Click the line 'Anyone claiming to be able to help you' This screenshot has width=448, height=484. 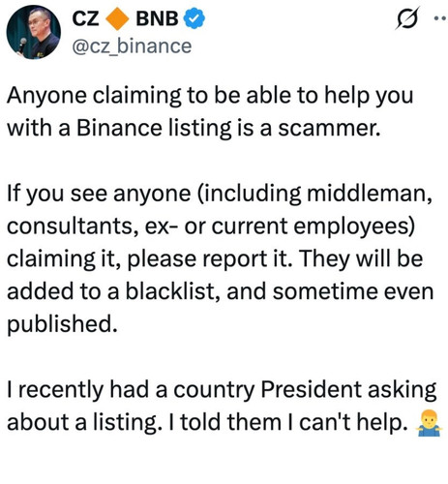[210, 96]
